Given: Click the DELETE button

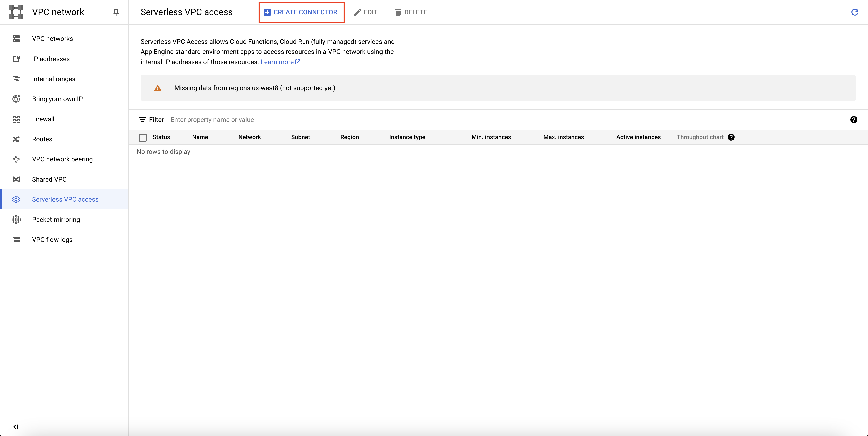Looking at the screenshot, I should (411, 12).
